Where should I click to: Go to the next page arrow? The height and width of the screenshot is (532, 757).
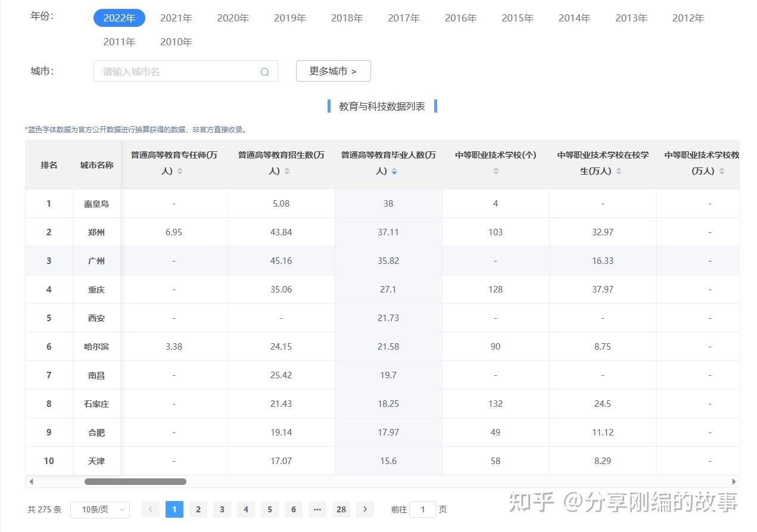tap(365, 509)
